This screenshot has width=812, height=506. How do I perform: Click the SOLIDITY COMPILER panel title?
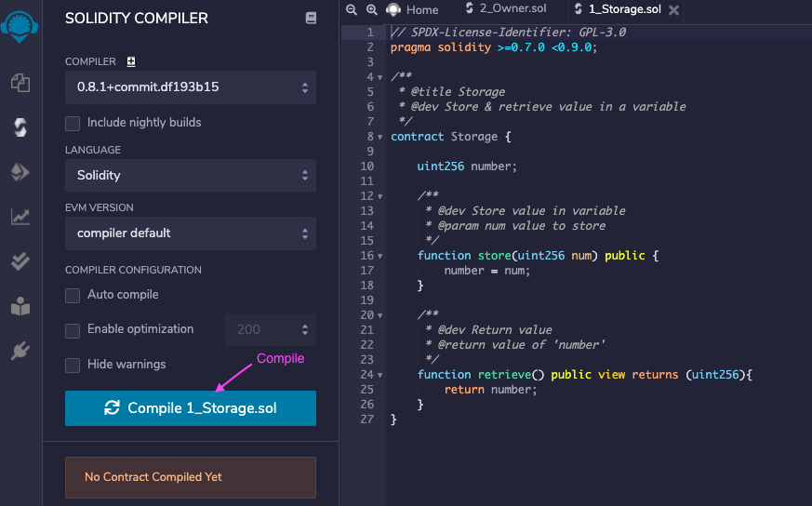[x=137, y=18]
